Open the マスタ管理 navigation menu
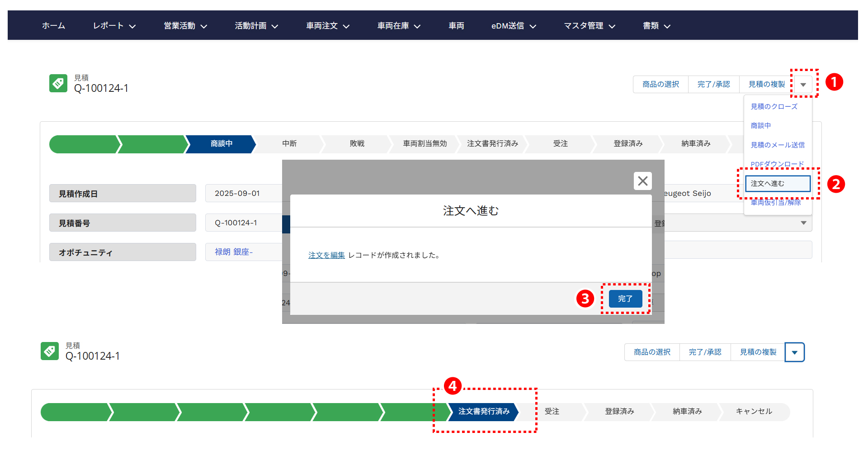Screen dimensions: 868x456 click(589, 26)
